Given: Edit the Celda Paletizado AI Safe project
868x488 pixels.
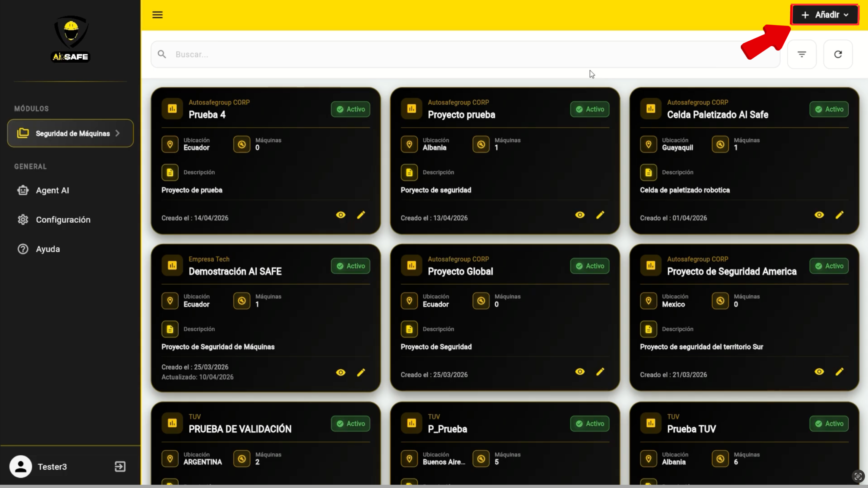Looking at the screenshot, I should point(840,215).
